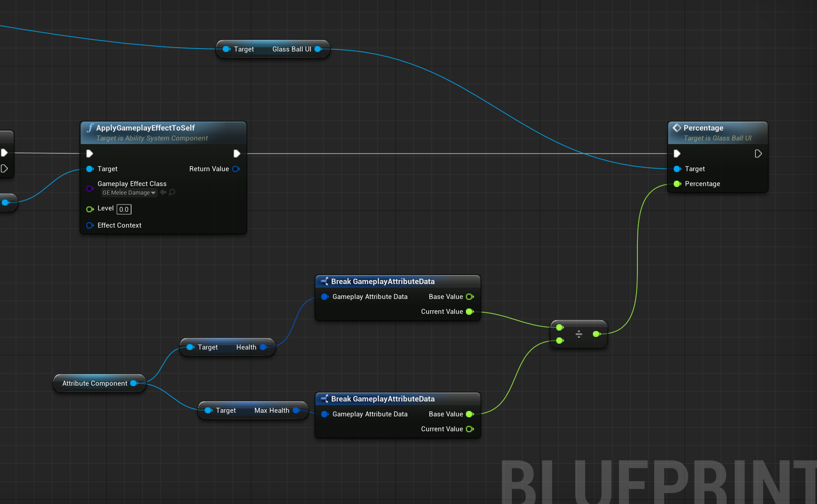Select the divide operator node
Viewport: 817px width, 504px height.
pos(579,334)
